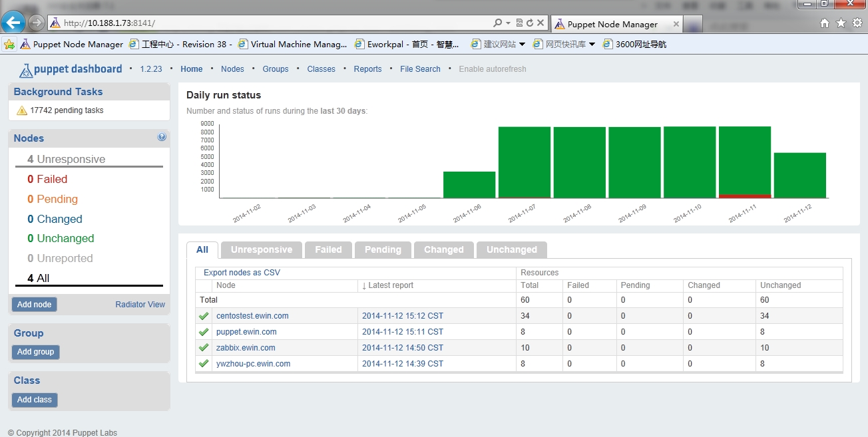Open the Groups navigation item
Viewport: 868px width, 437px height.
click(x=276, y=69)
